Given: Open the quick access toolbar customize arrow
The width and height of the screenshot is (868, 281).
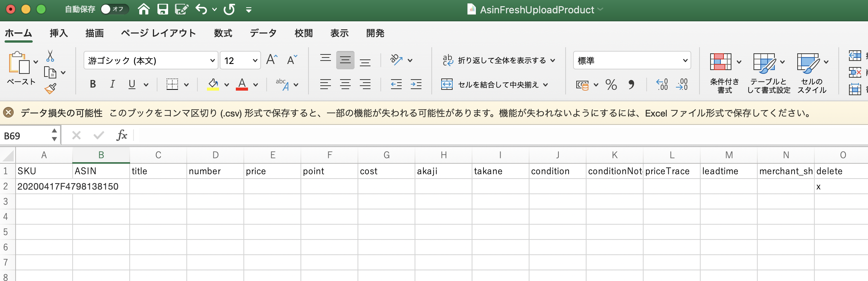Looking at the screenshot, I should click(x=249, y=10).
